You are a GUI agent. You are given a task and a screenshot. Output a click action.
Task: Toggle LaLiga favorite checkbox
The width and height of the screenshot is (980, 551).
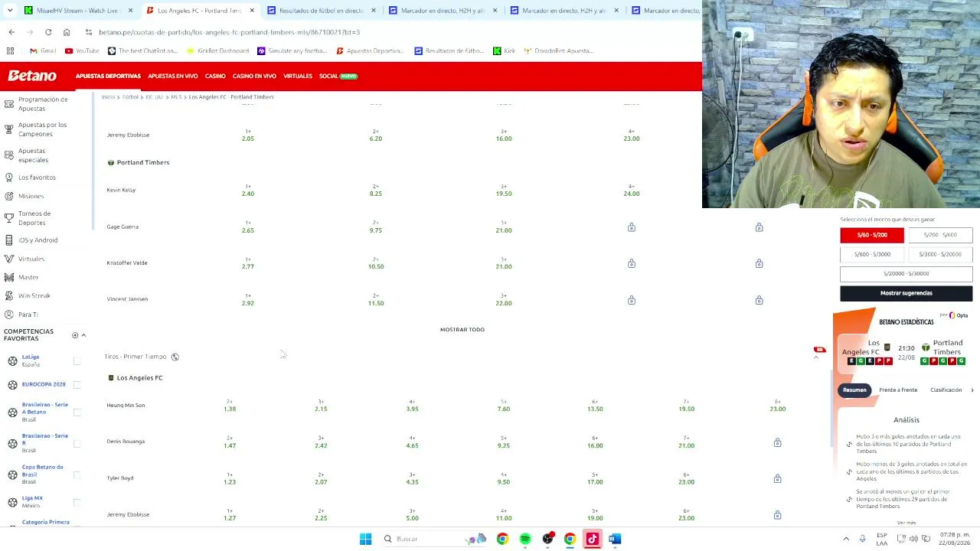77,360
